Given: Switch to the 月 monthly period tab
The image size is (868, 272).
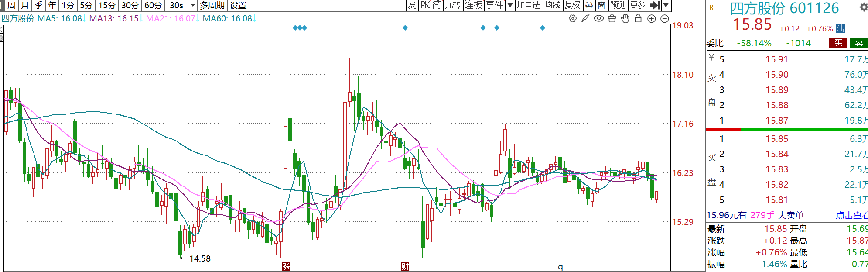Looking at the screenshot, I should (x=25, y=5).
